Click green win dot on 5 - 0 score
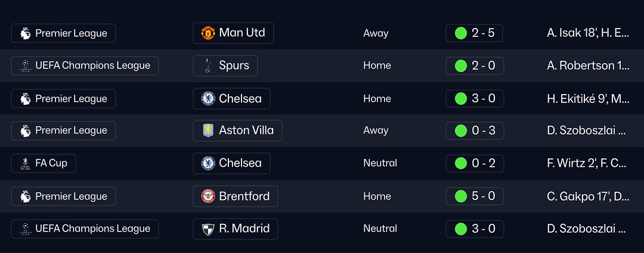The width and height of the screenshot is (644, 253). click(460, 196)
